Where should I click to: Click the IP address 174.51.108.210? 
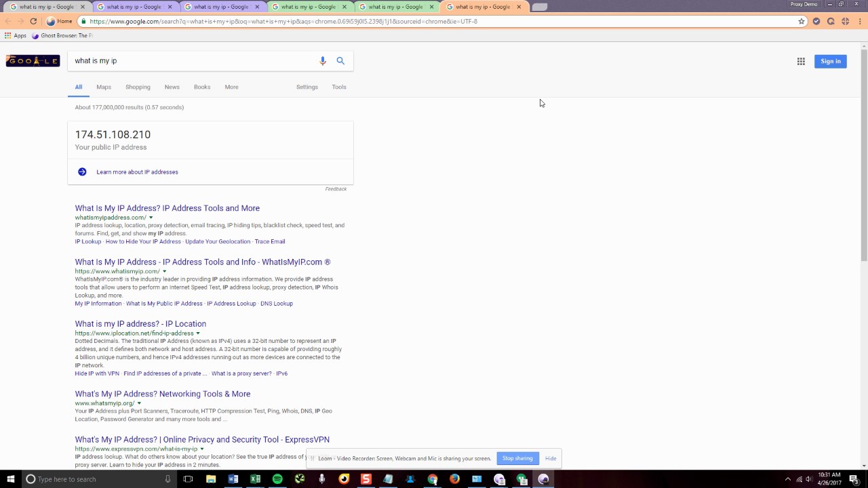pyautogui.click(x=113, y=134)
